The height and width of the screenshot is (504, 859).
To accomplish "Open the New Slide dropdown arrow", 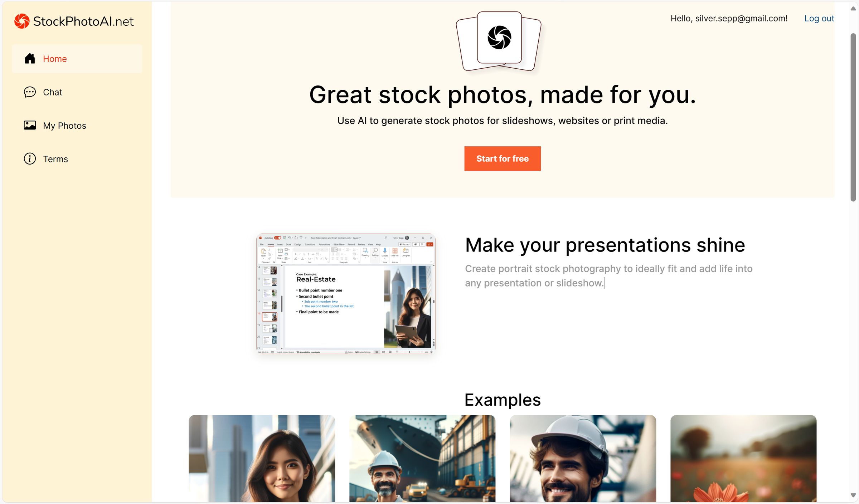I will pos(282,258).
